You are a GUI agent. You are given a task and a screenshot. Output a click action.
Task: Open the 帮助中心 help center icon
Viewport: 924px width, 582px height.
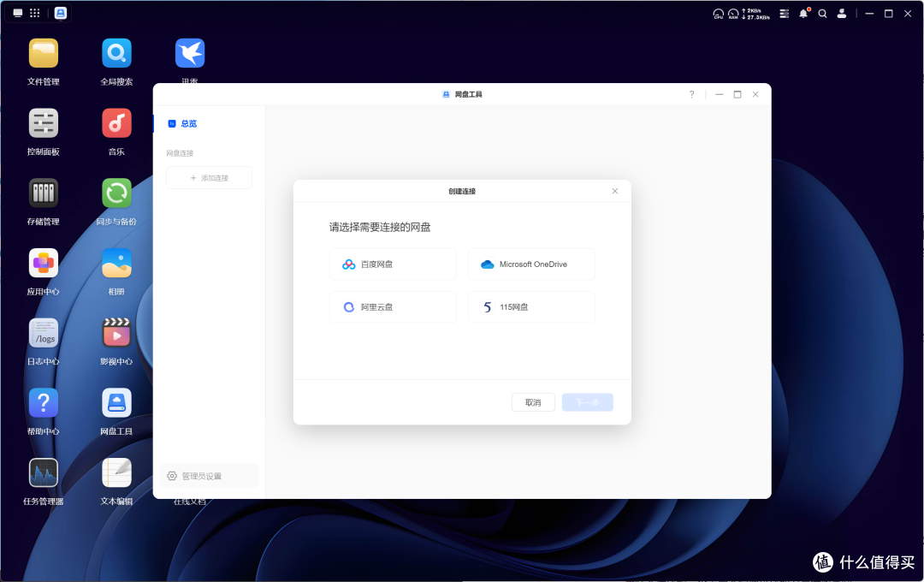pyautogui.click(x=43, y=403)
